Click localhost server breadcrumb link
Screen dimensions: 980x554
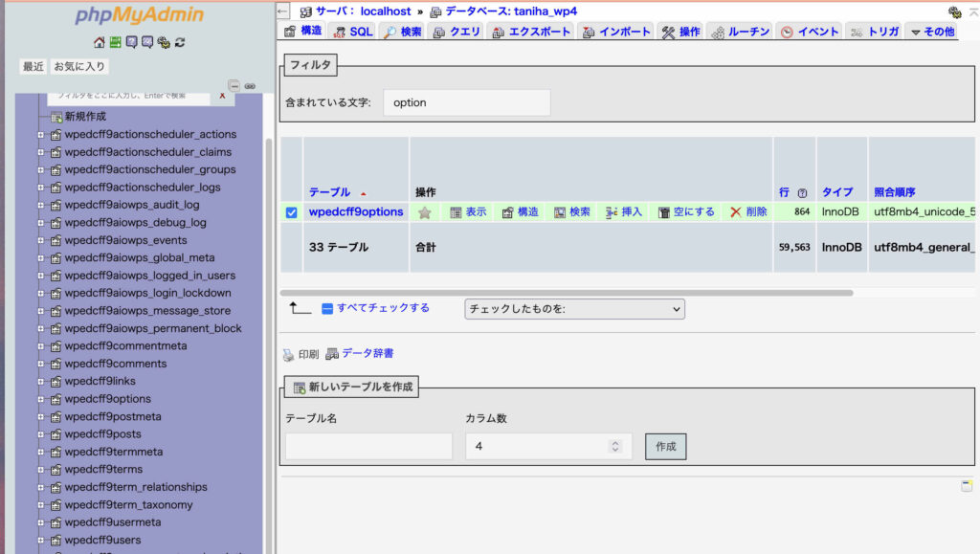pyautogui.click(x=386, y=11)
